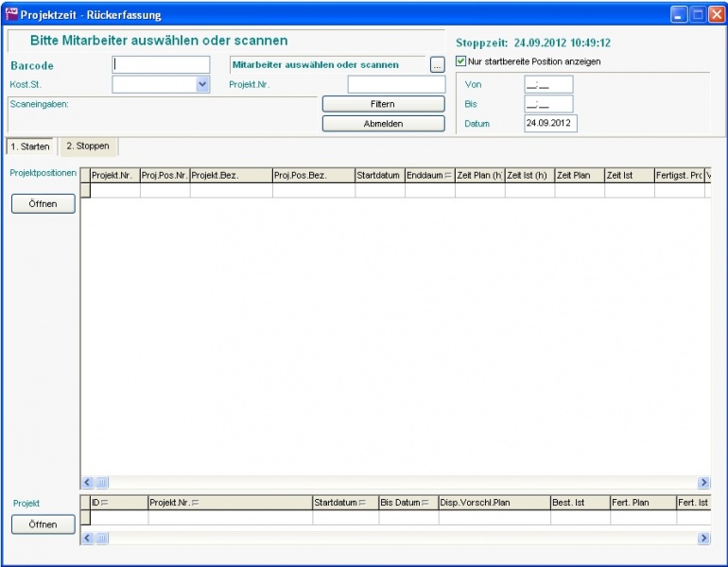Viewport: 728px width, 567px height.
Task: Click the ellipsis button to browse Mitarbeiter
Action: (437, 65)
